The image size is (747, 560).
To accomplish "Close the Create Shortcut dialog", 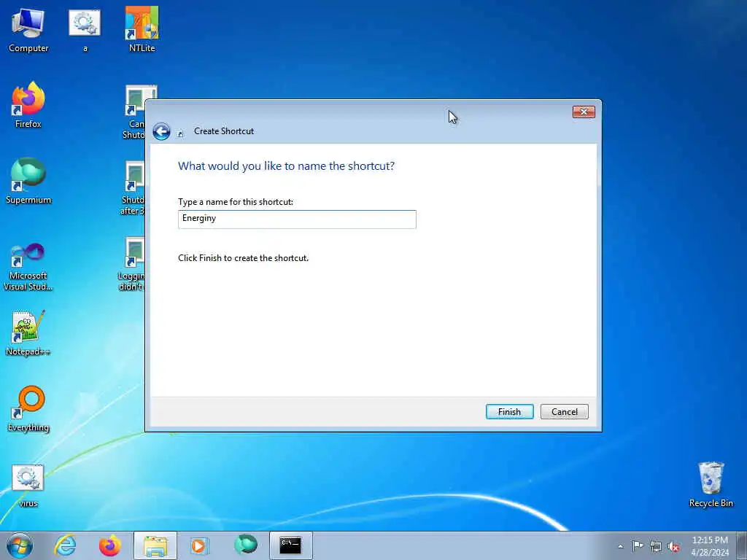I will coord(584,112).
